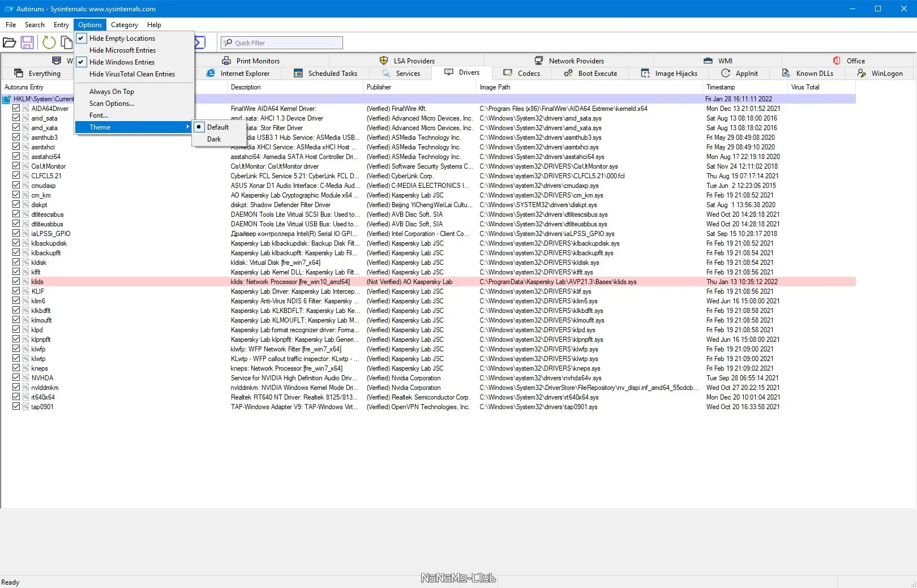
Task: Sort by the Description column header
Action: [x=295, y=87]
